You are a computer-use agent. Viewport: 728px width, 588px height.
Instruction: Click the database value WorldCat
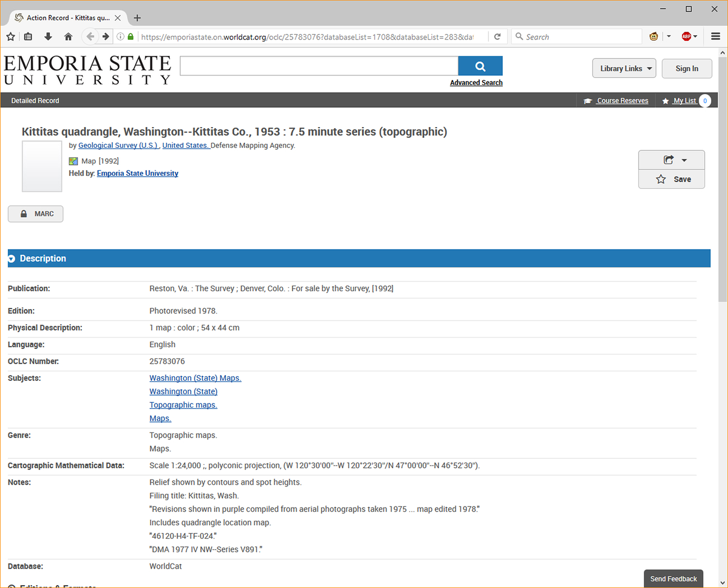(x=165, y=566)
